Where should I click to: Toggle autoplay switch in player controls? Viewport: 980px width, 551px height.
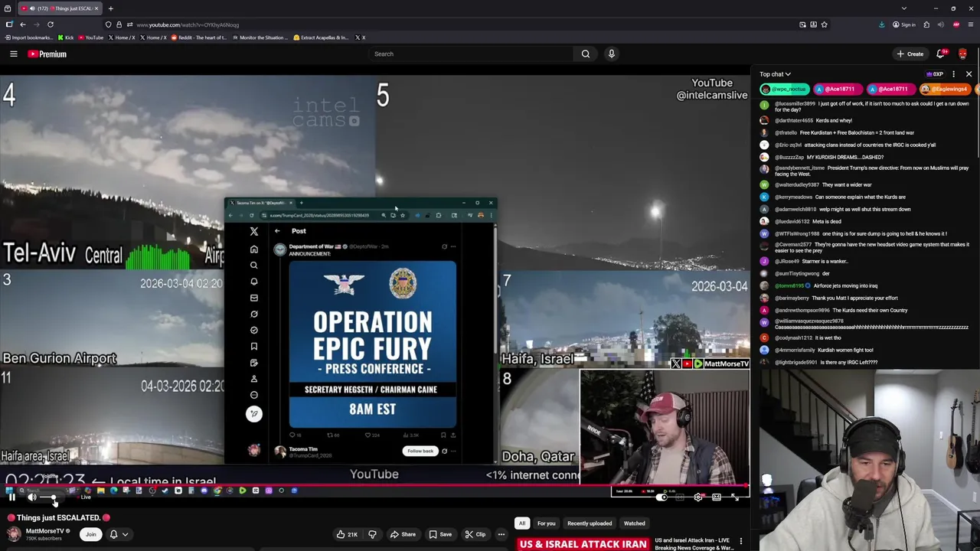coord(661,497)
